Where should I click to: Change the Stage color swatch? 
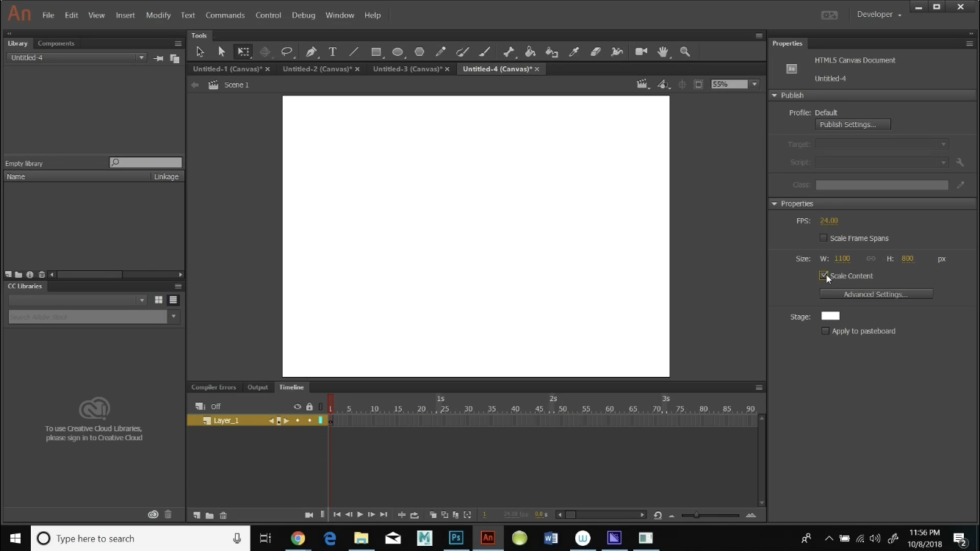[830, 316]
